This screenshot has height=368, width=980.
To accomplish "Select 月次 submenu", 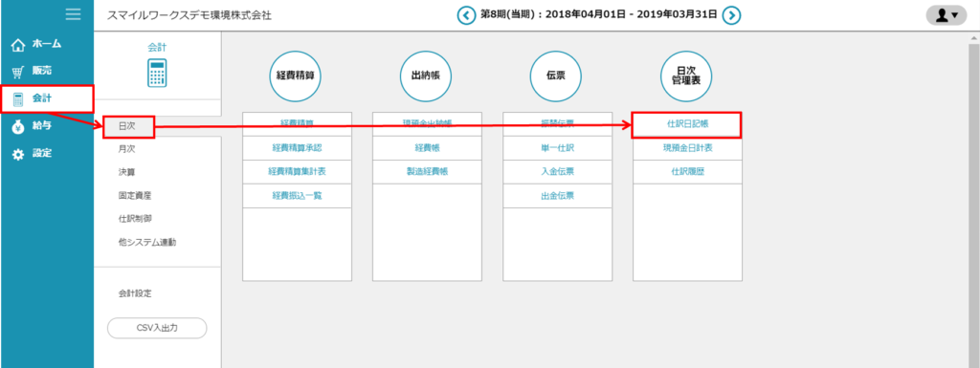I will click(127, 149).
